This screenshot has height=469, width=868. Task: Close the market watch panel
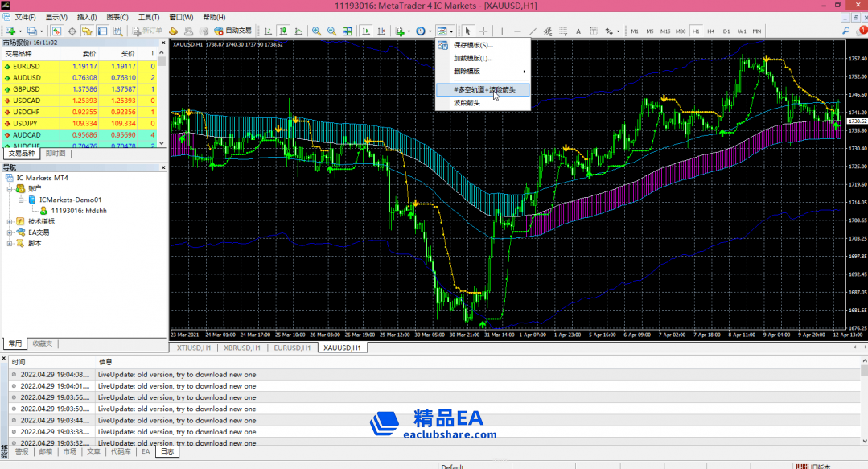(162, 42)
